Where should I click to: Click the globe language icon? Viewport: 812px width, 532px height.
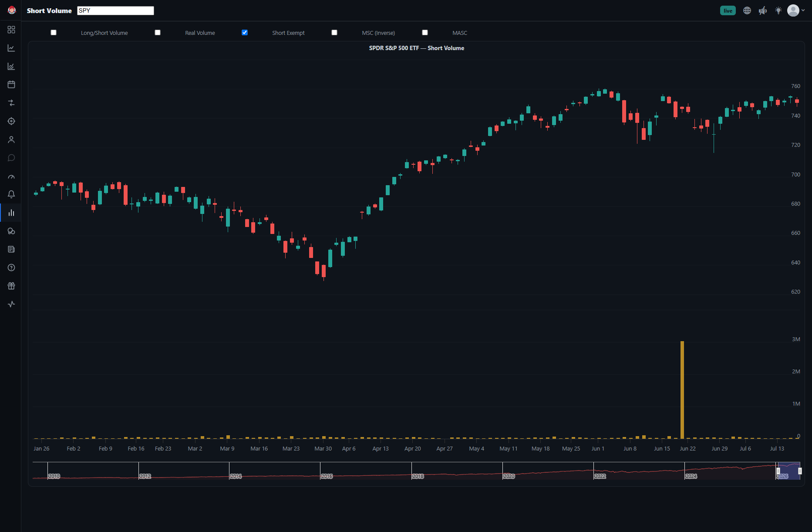747,10
